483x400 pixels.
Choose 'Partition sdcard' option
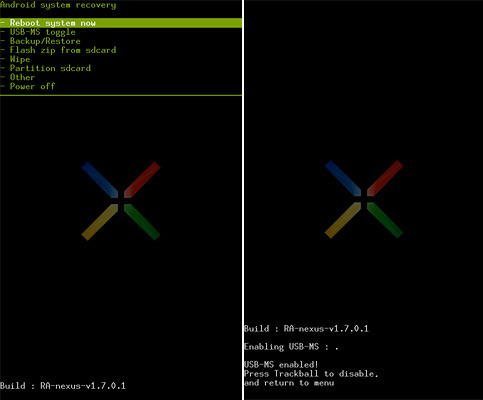click(x=46, y=68)
